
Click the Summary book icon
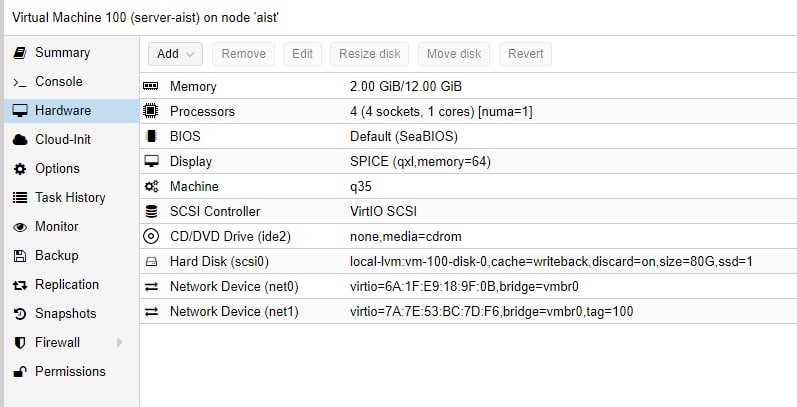[x=20, y=53]
